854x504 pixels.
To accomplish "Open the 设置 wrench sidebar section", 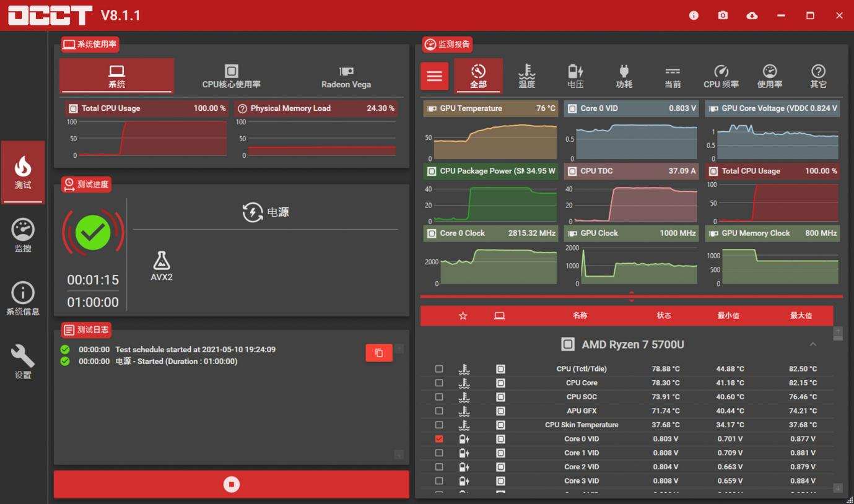I will (23, 362).
